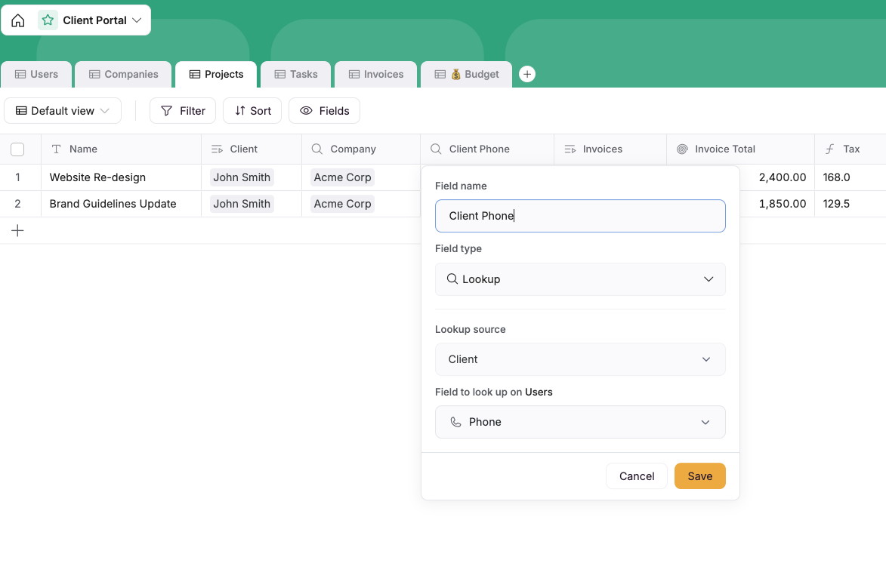Save the Client Phone field
The image size is (886, 588).
[700, 476]
